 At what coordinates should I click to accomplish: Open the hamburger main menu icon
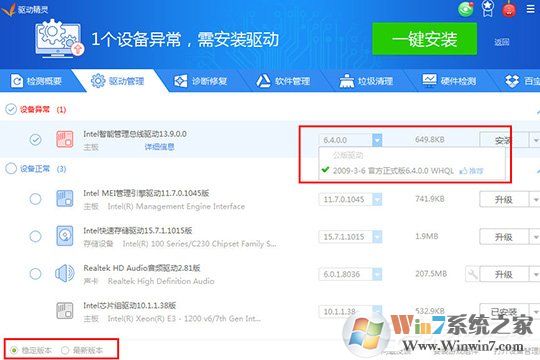pos(531,9)
